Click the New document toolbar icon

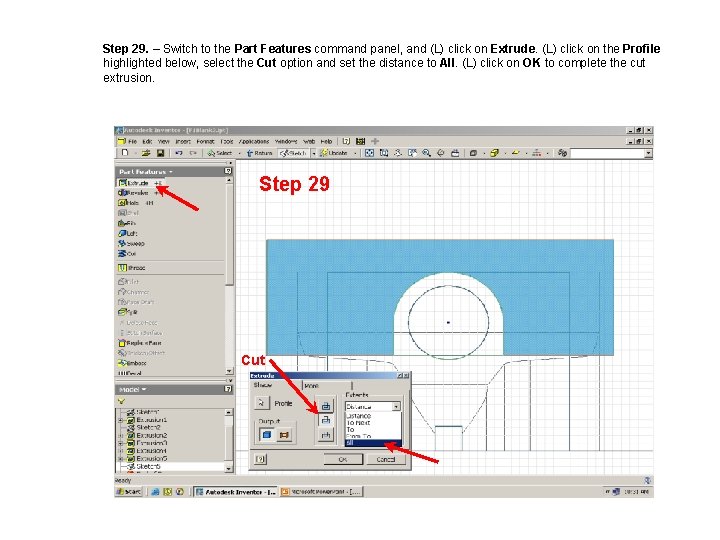(125, 153)
